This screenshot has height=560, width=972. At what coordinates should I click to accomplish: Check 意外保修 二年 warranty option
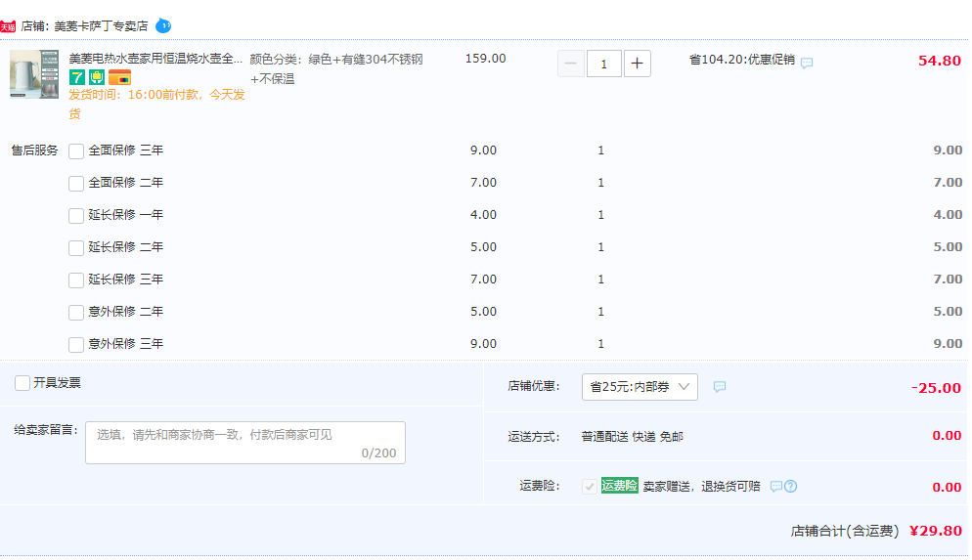pyautogui.click(x=76, y=312)
